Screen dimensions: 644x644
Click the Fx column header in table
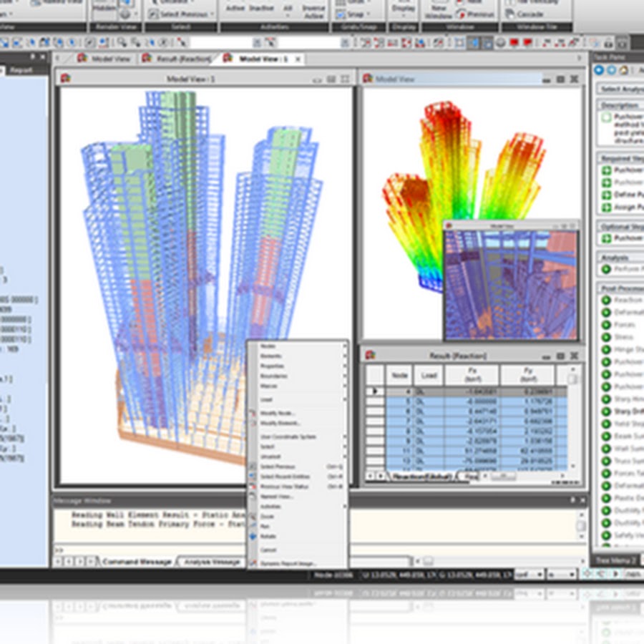pos(471,375)
